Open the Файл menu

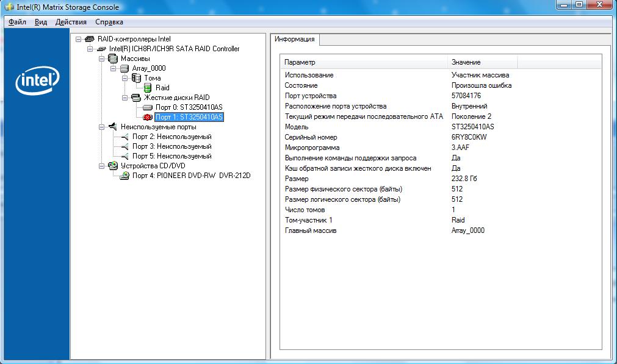tap(17, 22)
